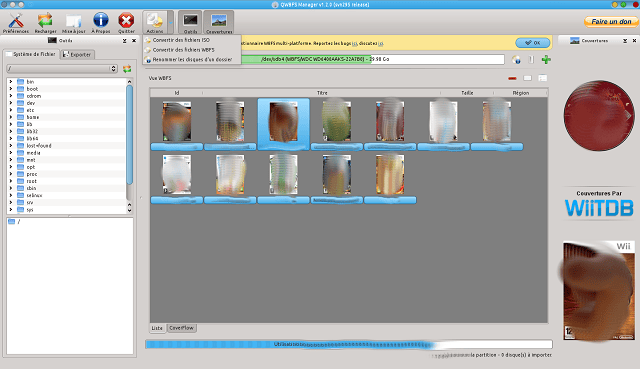Select the highlighted third game cover
This screenshot has height=369, width=640.
click(283, 124)
